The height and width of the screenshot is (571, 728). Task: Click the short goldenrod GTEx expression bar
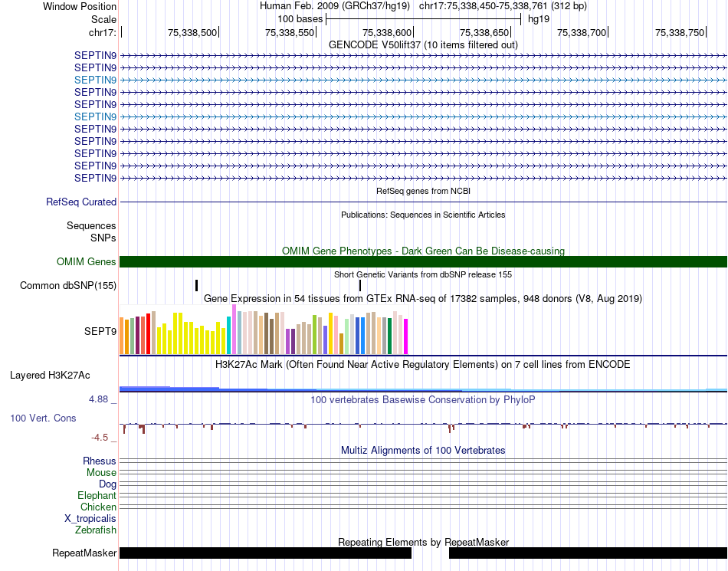point(341,344)
